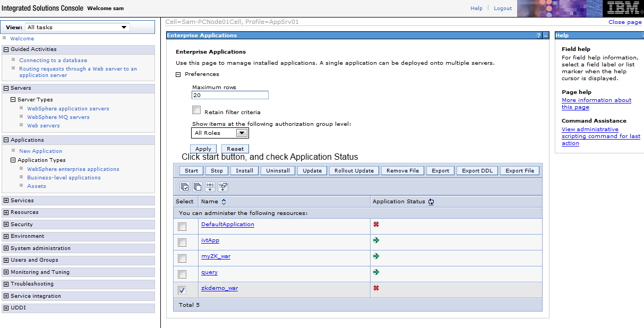Click the Remove File button
Image resolution: width=644 pixels, height=328 pixels.
click(402, 171)
